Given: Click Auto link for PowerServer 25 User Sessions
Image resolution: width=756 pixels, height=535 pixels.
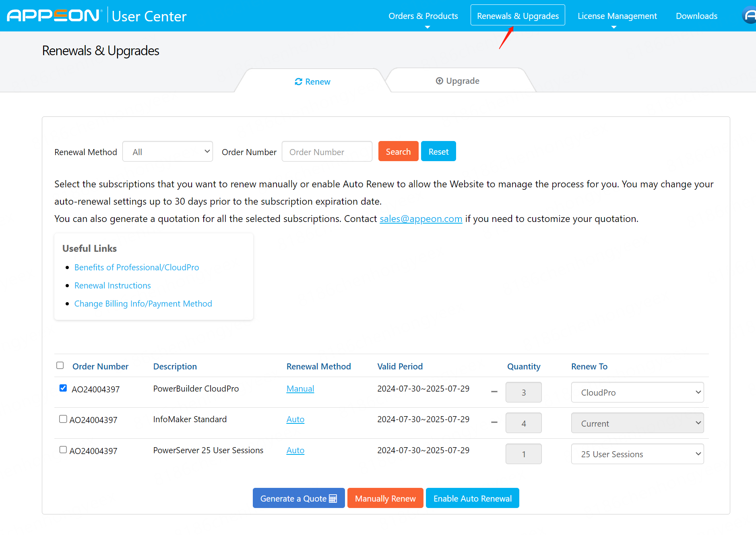Looking at the screenshot, I should [295, 450].
